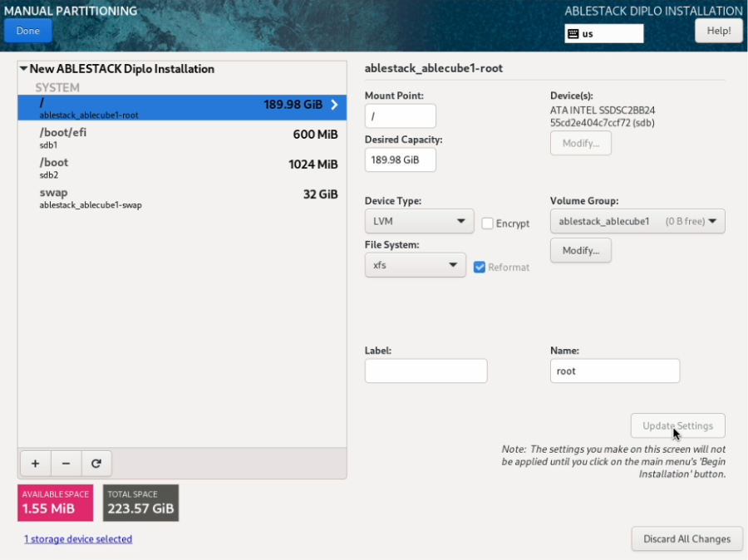Open the 1 storage device selected link
This screenshot has width=748, height=560.
point(78,539)
